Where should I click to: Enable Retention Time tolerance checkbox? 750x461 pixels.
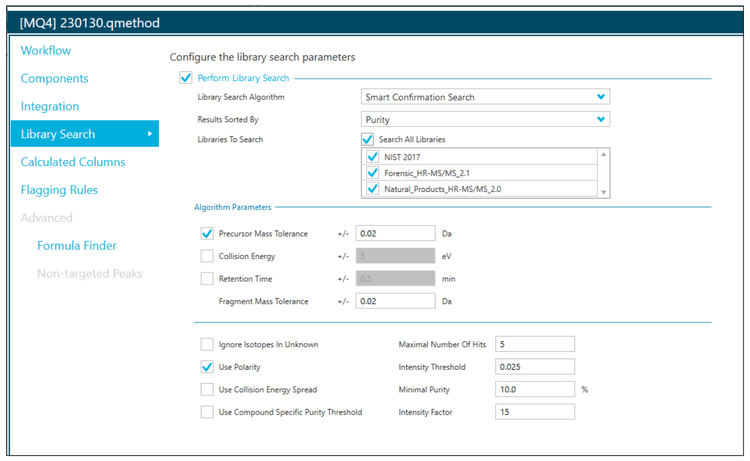207,279
